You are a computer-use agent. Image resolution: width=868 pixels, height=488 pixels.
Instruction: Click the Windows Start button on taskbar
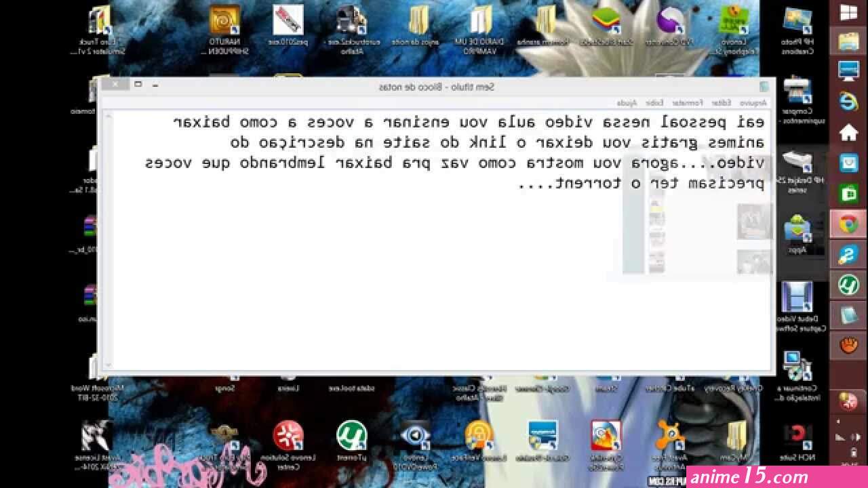point(848,13)
